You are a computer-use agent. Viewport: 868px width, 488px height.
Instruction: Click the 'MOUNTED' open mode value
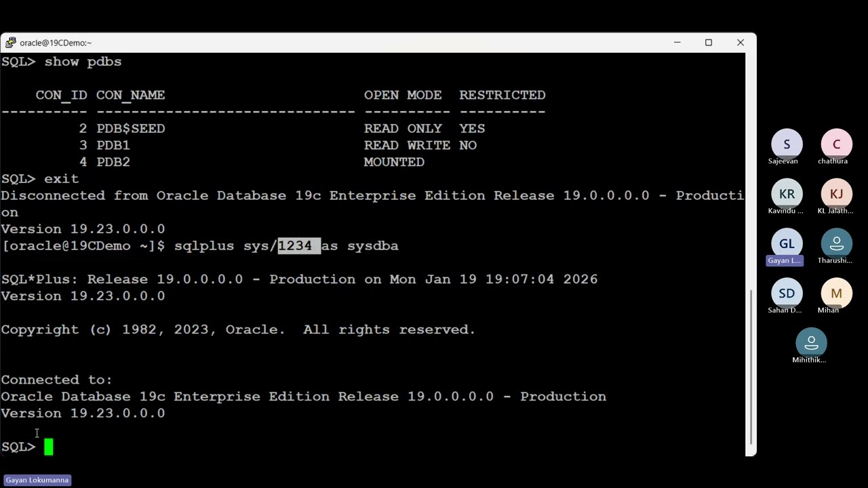(394, 162)
